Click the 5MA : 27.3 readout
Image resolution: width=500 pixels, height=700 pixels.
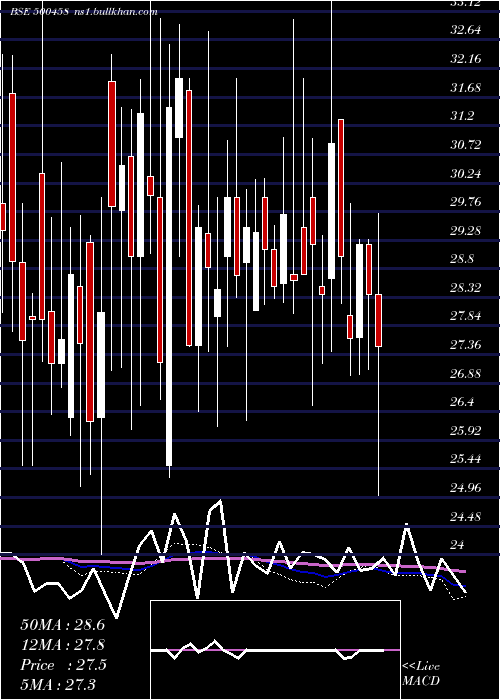(58, 684)
